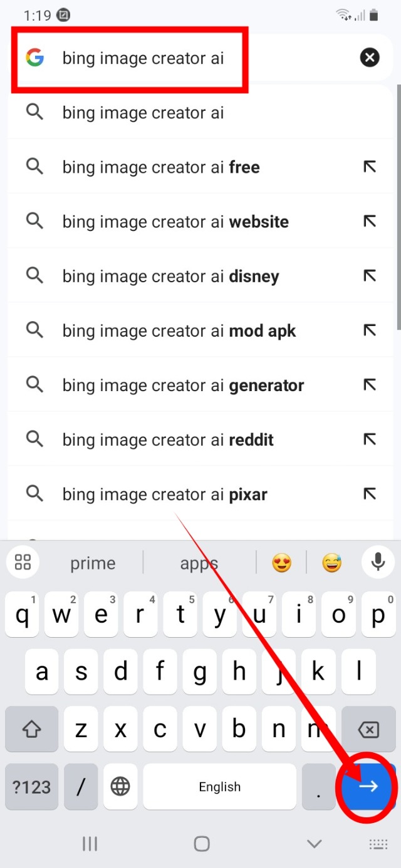This screenshot has height=868, width=401.
Task: Select suggestion 'bing image creator ai disney'
Action: (170, 276)
